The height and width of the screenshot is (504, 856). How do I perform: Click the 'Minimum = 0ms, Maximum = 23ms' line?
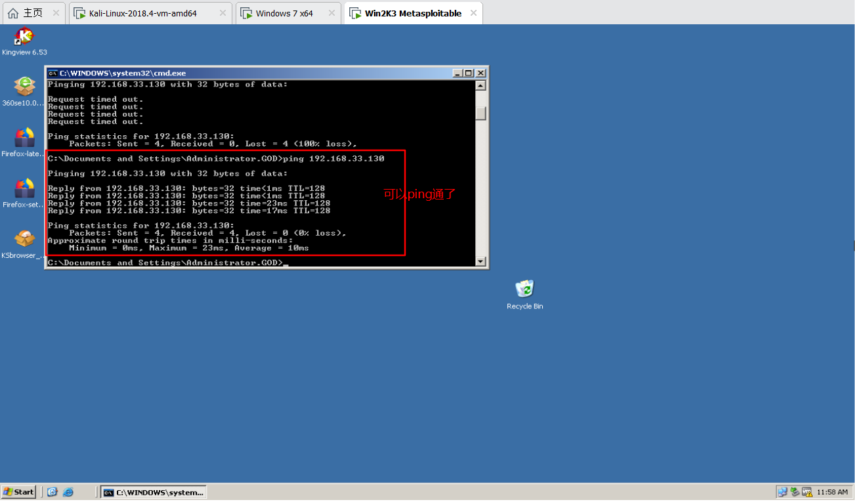[189, 248]
